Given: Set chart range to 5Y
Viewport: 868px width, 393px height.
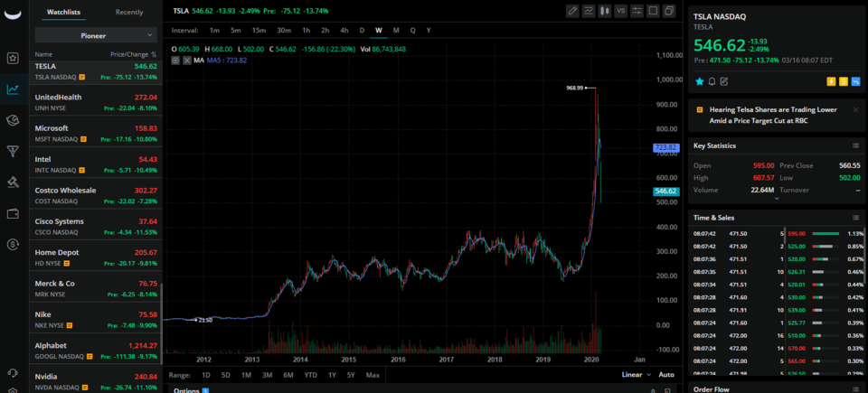Looking at the screenshot, I should click(x=351, y=375).
